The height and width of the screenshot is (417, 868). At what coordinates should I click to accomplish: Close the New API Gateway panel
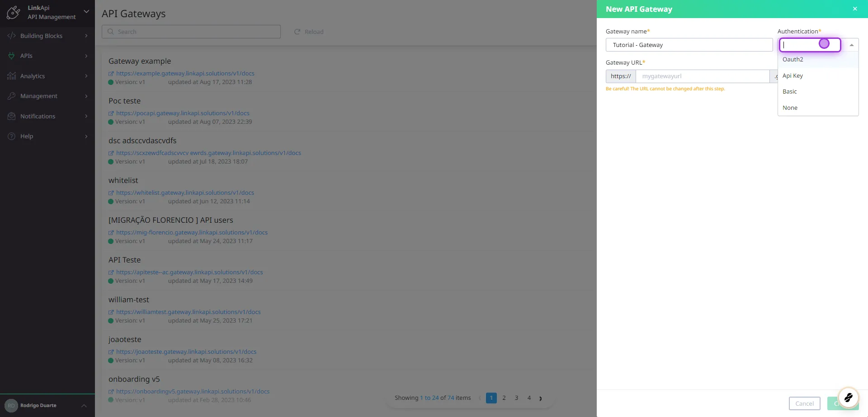(x=854, y=9)
